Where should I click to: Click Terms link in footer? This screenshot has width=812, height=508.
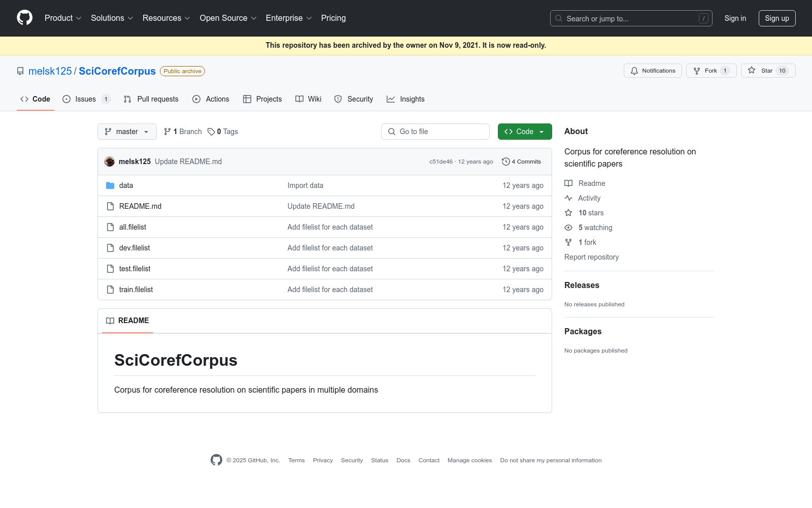(x=296, y=460)
